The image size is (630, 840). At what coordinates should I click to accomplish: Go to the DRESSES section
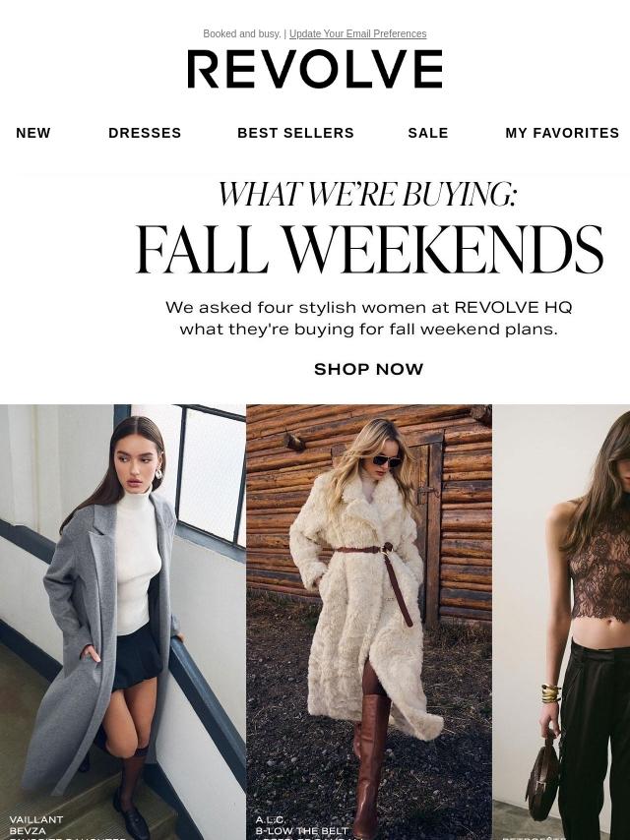tap(145, 133)
